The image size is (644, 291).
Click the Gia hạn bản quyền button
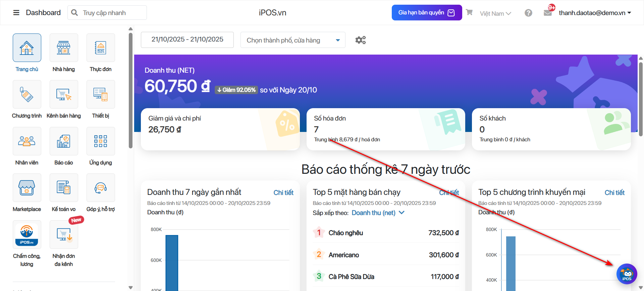(x=427, y=13)
